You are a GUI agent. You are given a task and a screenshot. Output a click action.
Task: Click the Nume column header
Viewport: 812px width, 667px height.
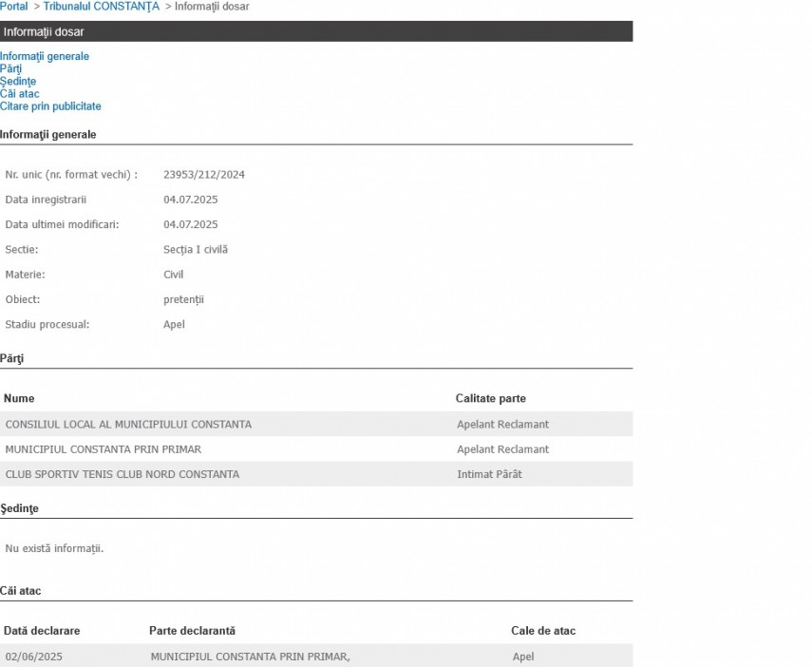[19, 398]
